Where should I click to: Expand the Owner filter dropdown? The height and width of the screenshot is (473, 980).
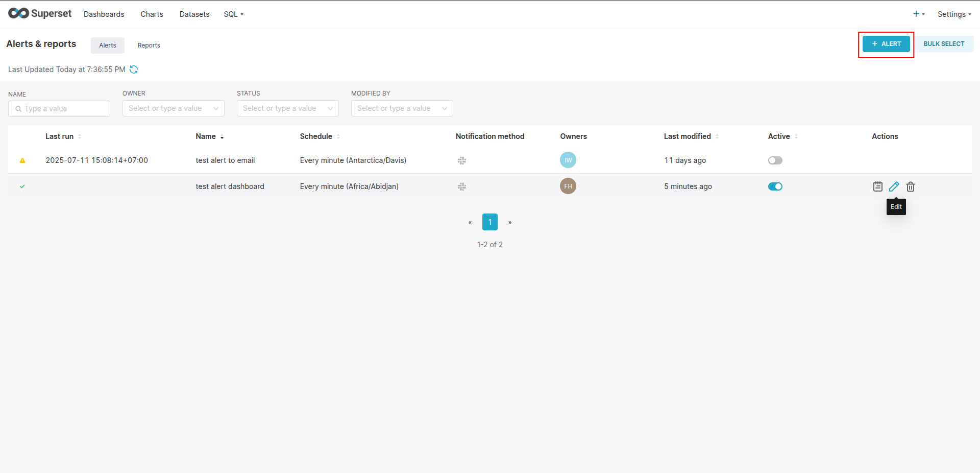pyautogui.click(x=173, y=108)
